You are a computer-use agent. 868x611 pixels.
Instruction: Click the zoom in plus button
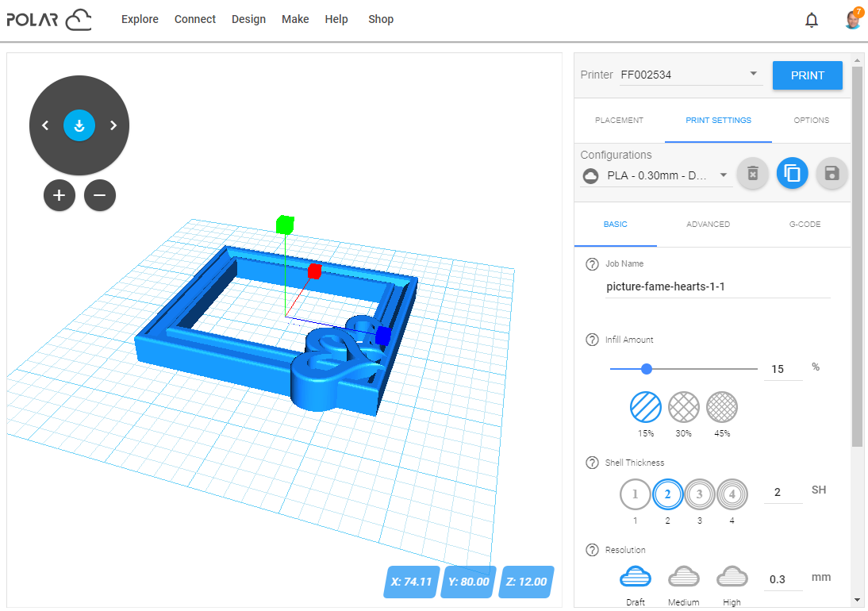60,195
